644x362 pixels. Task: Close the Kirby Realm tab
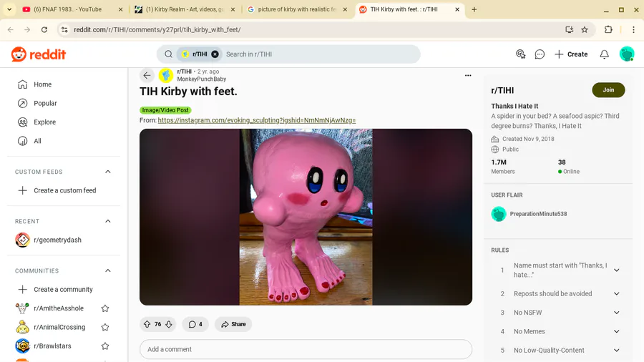(233, 9)
